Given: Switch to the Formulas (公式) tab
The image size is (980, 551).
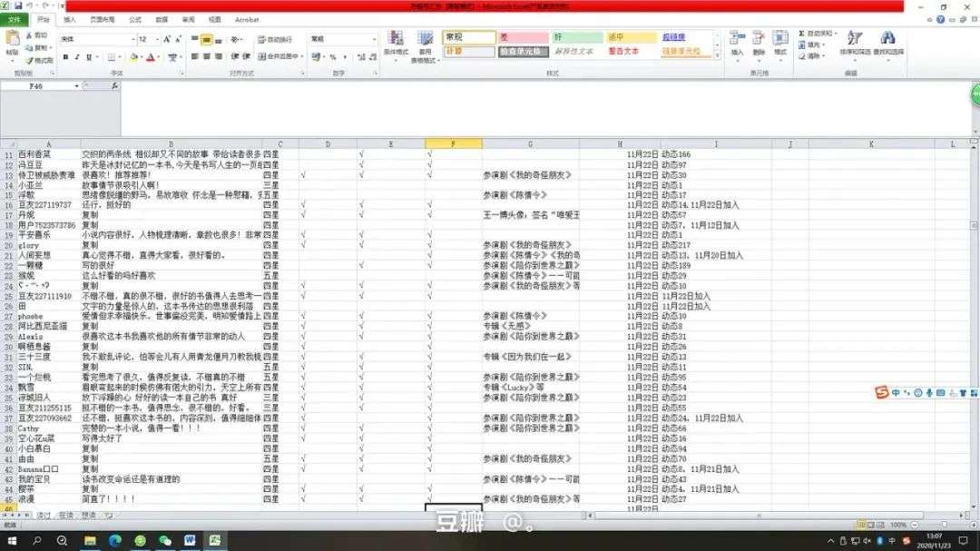Looking at the screenshot, I should point(135,20).
